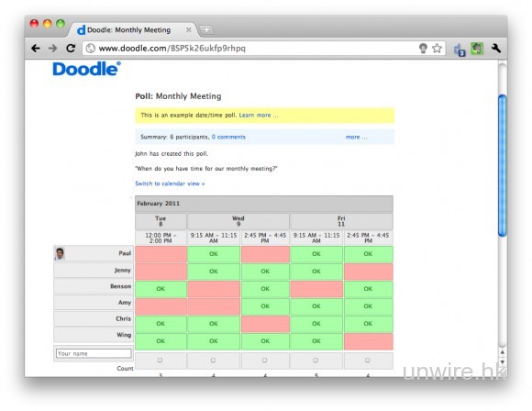Image resolution: width=532 pixels, height=411 pixels.
Task: Check the Wed 9 9:15 AM checkbox
Action: click(213, 361)
